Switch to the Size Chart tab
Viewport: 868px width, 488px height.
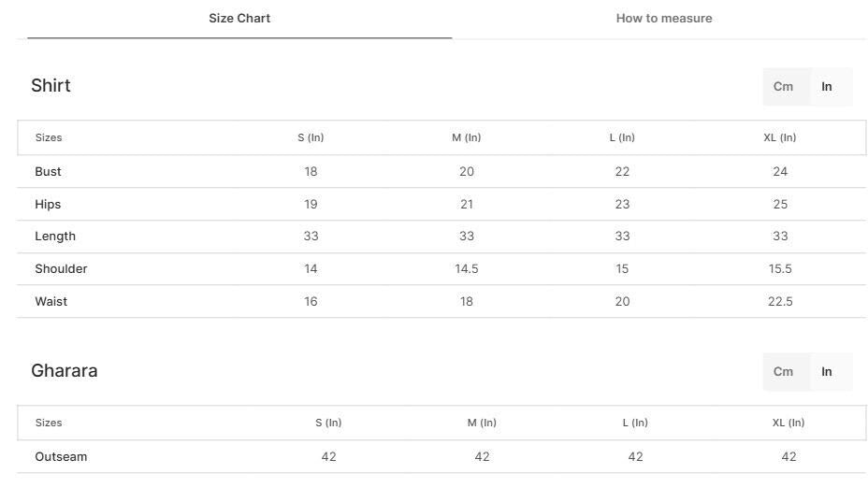pyautogui.click(x=239, y=19)
